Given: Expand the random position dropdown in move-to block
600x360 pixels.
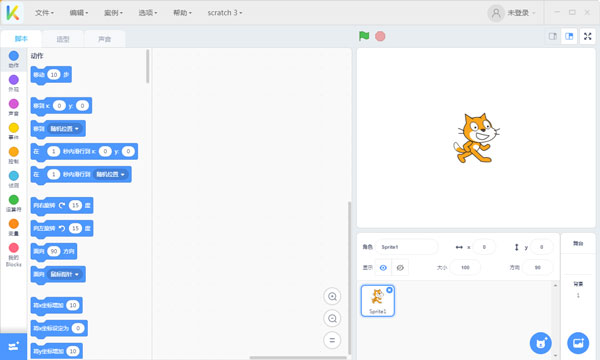Looking at the screenshot, I should 65,129.
